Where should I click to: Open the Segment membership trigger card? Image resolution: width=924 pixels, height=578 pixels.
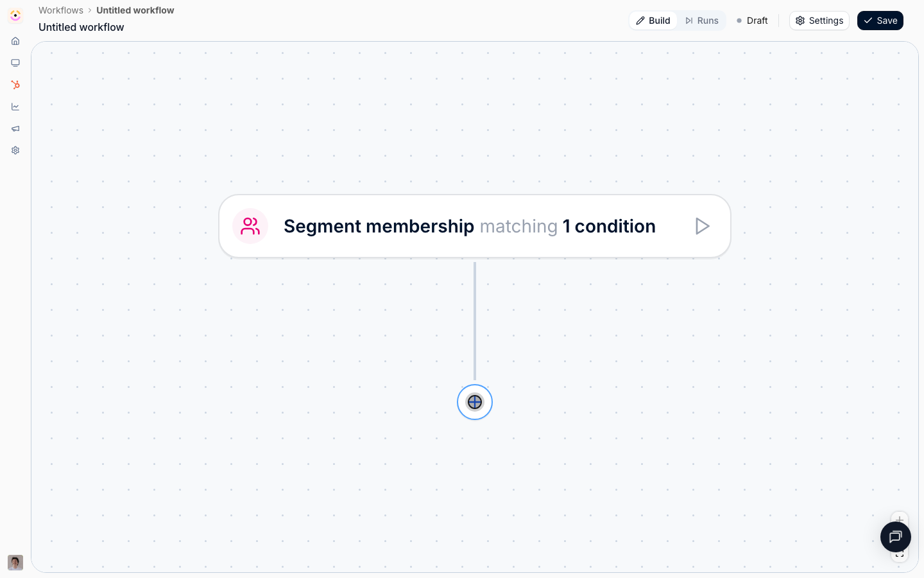pos(475,226)
